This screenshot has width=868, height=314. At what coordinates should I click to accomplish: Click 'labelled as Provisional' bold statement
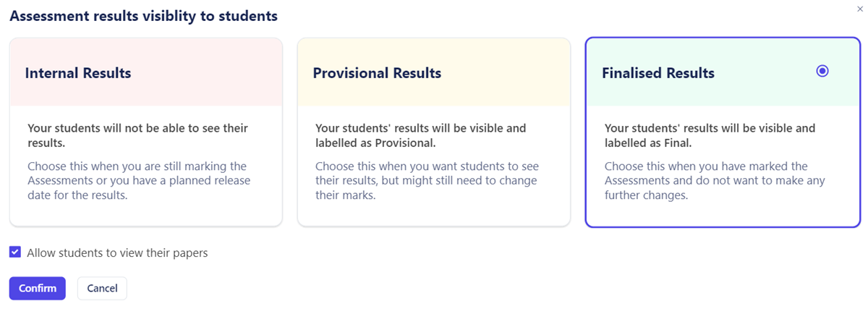tap(421, 135)
